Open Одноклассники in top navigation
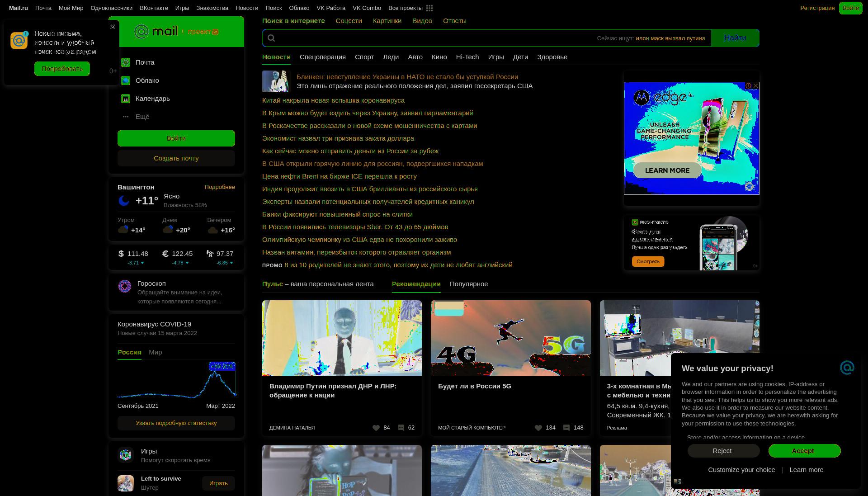 [x=112, y=8]
